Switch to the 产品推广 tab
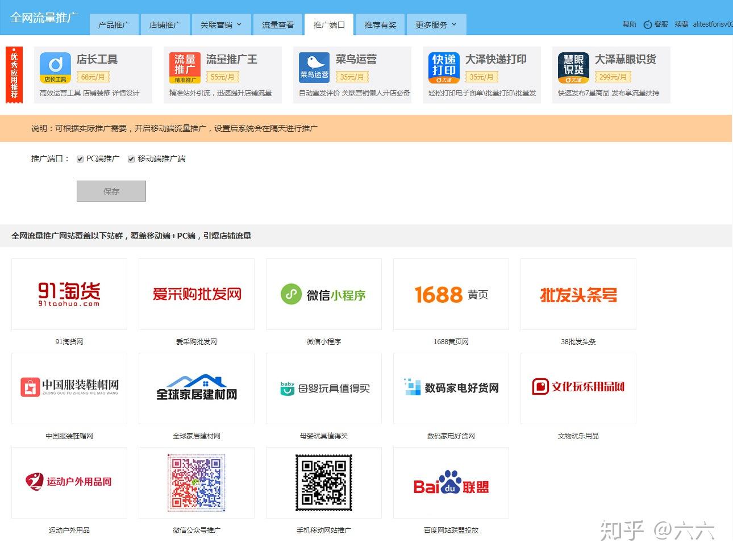The width and height of the screenshot is (733, 560). point(114,24)
